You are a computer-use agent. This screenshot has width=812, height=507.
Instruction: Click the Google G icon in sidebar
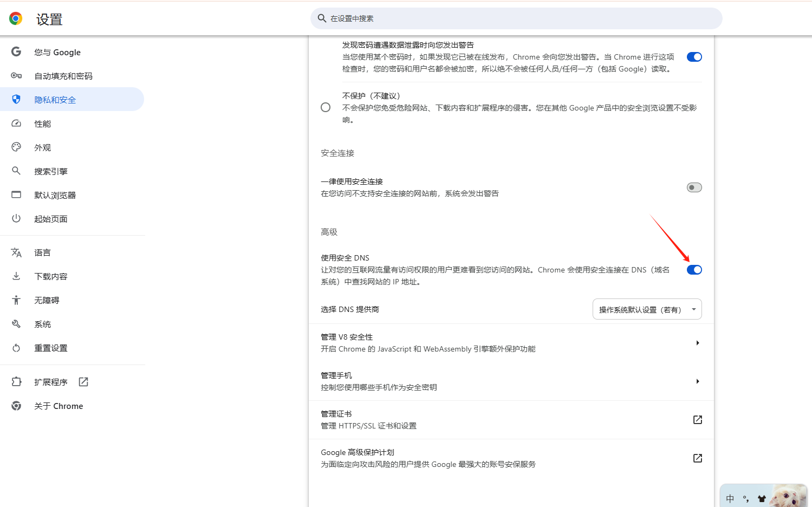coord(16,52)
